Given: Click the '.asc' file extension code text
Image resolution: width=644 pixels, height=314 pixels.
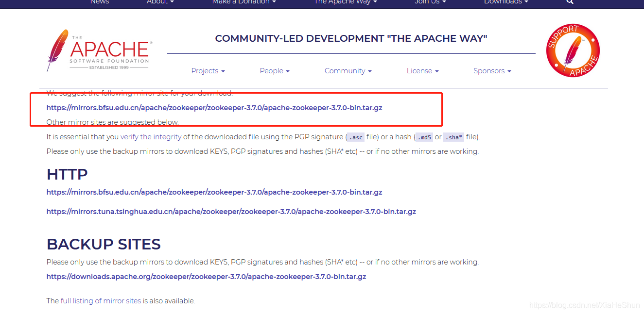Looking at the screenshot, I should [355, 137].
